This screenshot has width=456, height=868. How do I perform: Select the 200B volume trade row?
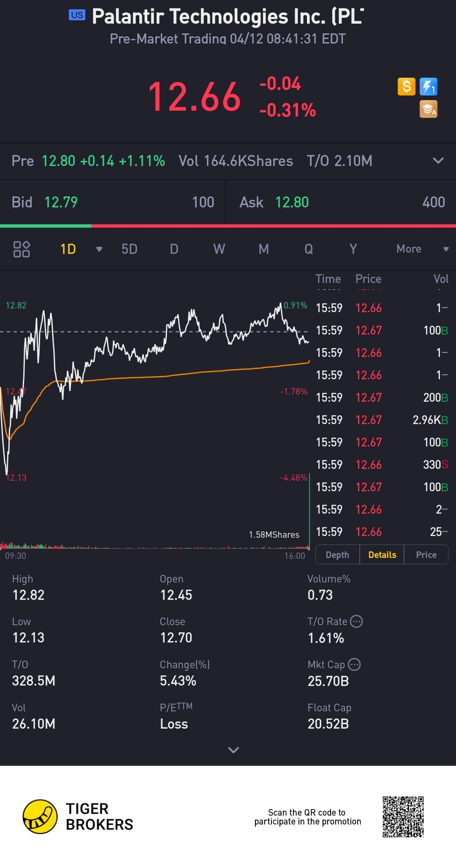coord(382,397)
